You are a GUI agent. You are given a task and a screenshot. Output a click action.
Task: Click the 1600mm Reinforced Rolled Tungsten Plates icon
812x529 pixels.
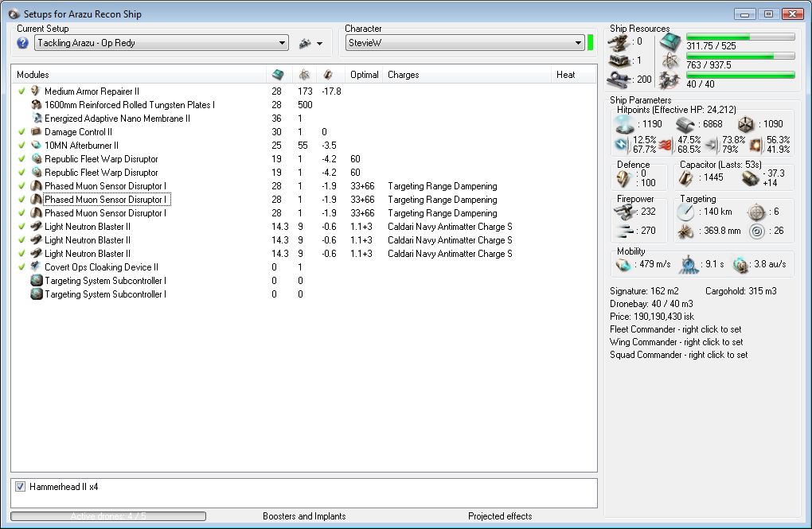point(36,104)
